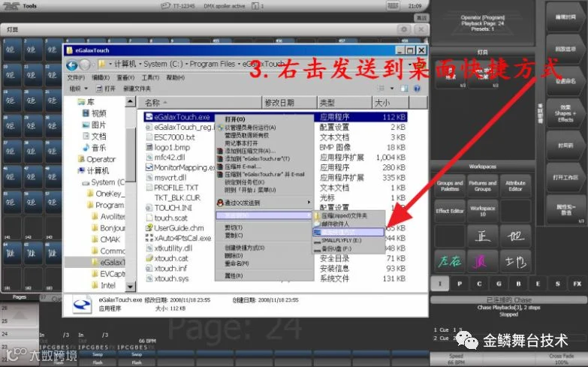Screen dimensions: 588x367
Task: Open the 编辑(E) menu
Action: (101, 77)
